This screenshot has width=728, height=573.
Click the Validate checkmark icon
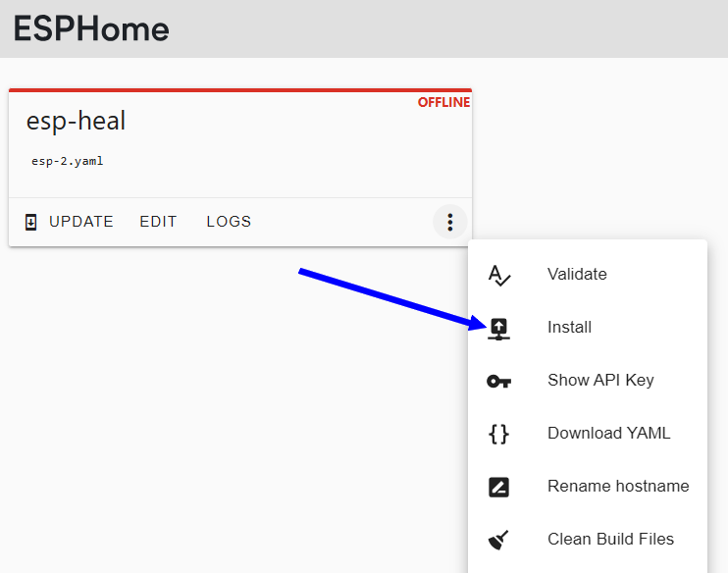[x=498, y=275]
